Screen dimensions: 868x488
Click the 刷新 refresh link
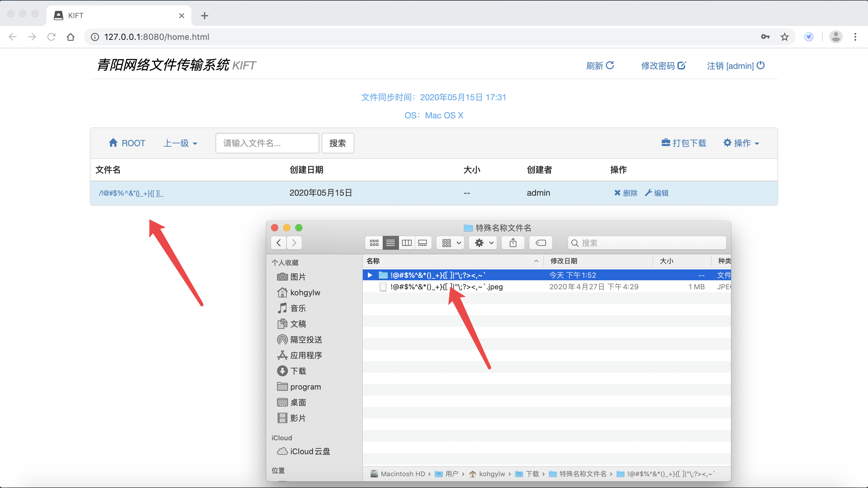[600, 66]
